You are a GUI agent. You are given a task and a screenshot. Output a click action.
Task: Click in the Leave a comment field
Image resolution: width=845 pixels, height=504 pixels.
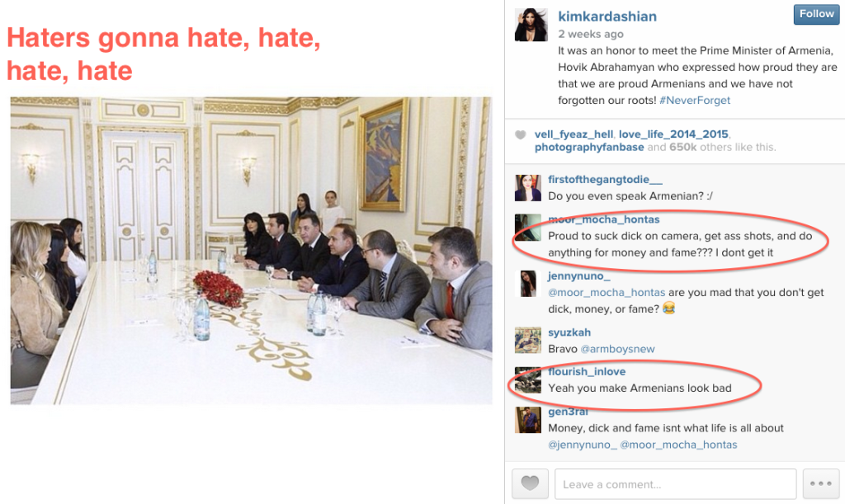click(675, 483)
